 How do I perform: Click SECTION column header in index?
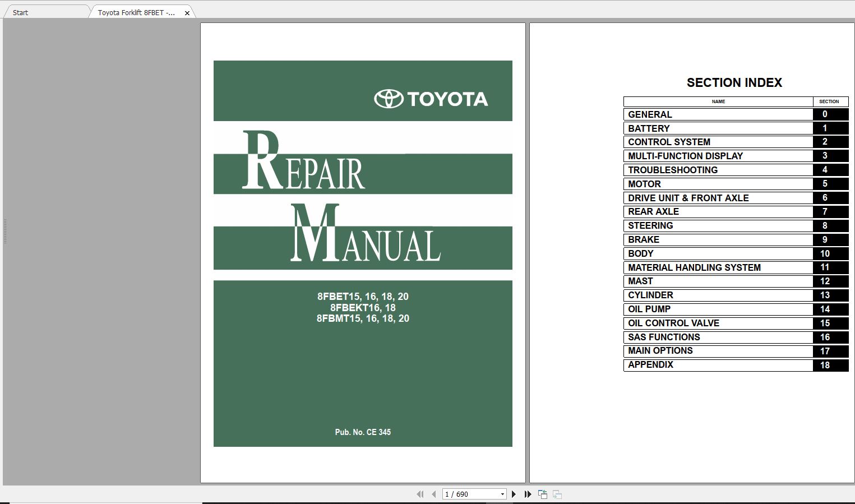(829, 101)
